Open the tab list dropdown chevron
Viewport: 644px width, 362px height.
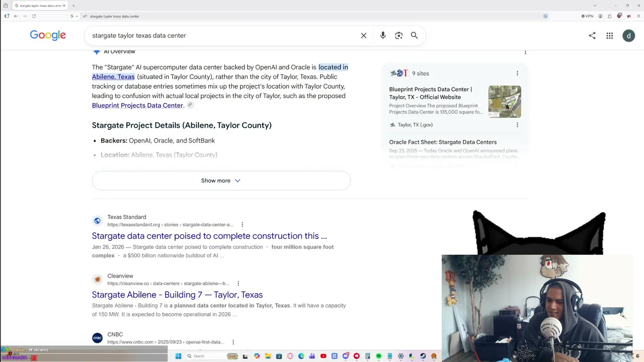click(595, 6)
